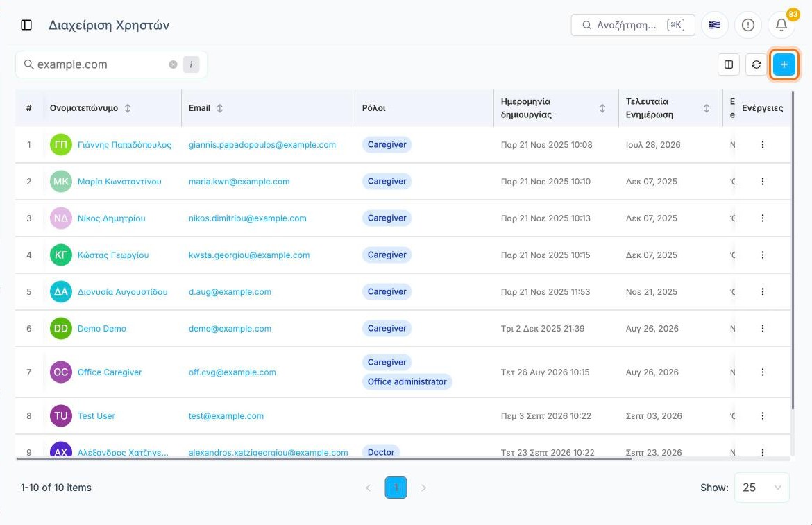
Task: Sort by Ημερομηνία δημιουργίας column
Action: pos(602,108)
